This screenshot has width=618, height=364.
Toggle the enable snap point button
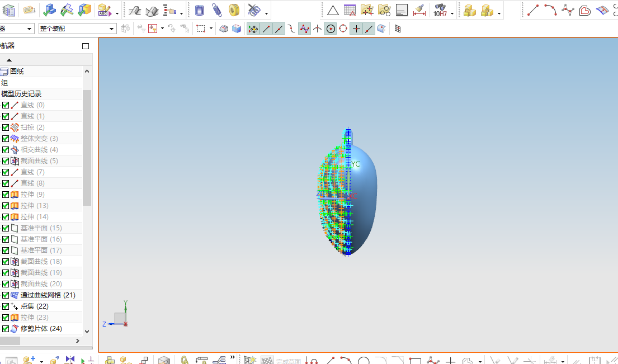pos(253,29)
